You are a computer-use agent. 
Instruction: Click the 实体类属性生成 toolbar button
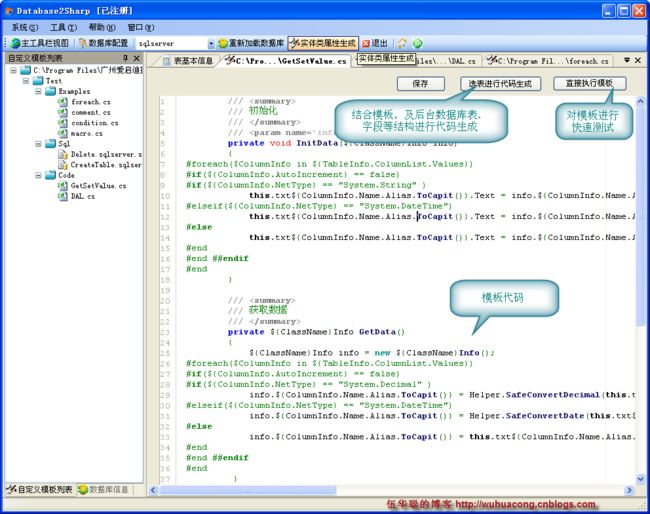coord(323,43)
